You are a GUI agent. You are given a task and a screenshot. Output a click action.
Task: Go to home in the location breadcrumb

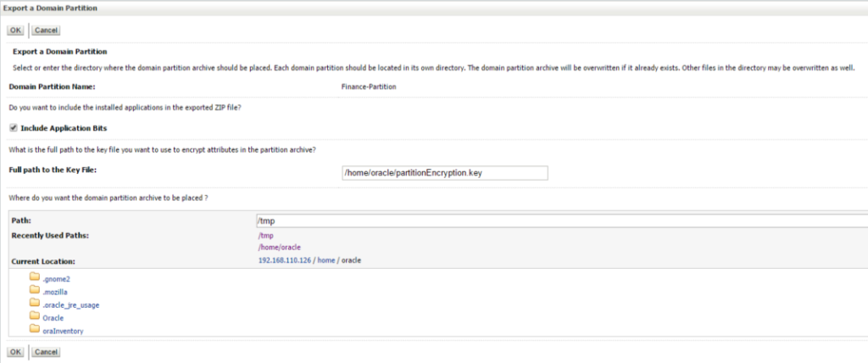coord(326,260)
